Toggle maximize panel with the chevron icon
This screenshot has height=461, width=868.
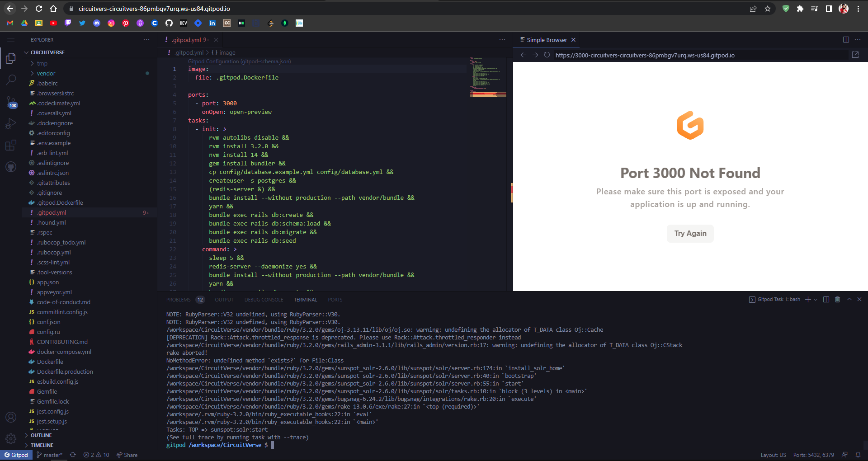pos(849,299)
